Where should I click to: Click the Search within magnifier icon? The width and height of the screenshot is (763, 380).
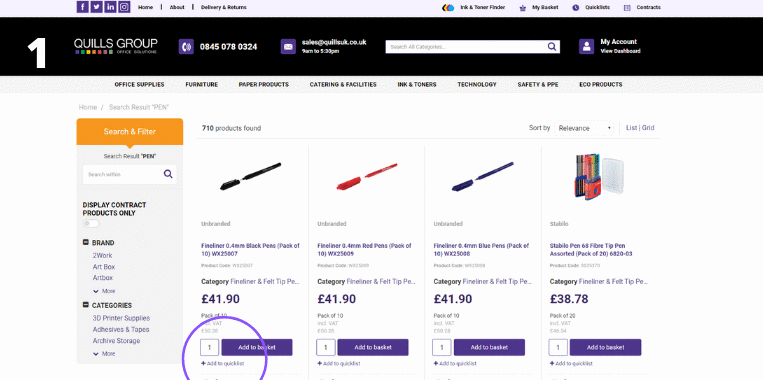(168, 174)
